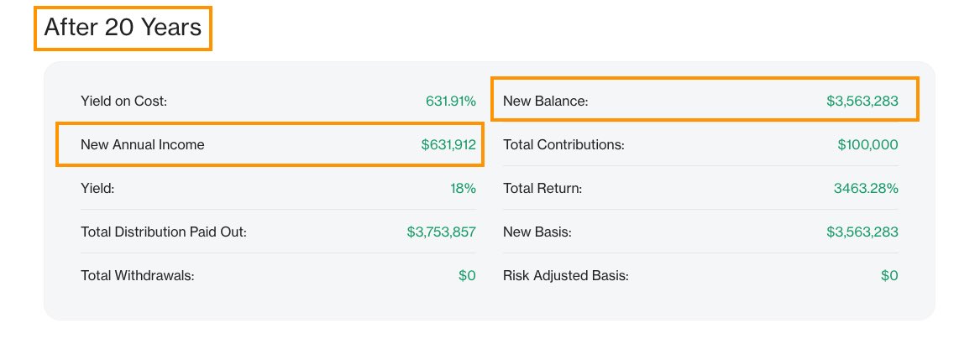Click the $631,912 annual income value
Screen dimensions: 980x349
tap(448, 145)
